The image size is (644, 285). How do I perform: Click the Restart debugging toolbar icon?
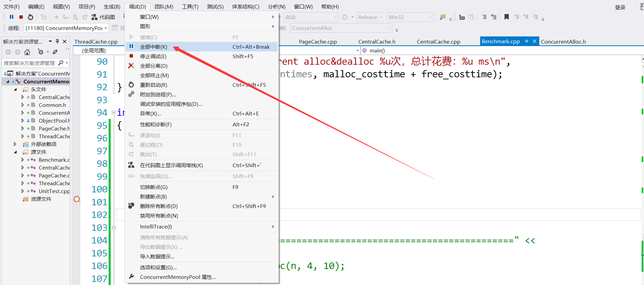(x=31, y=17)
